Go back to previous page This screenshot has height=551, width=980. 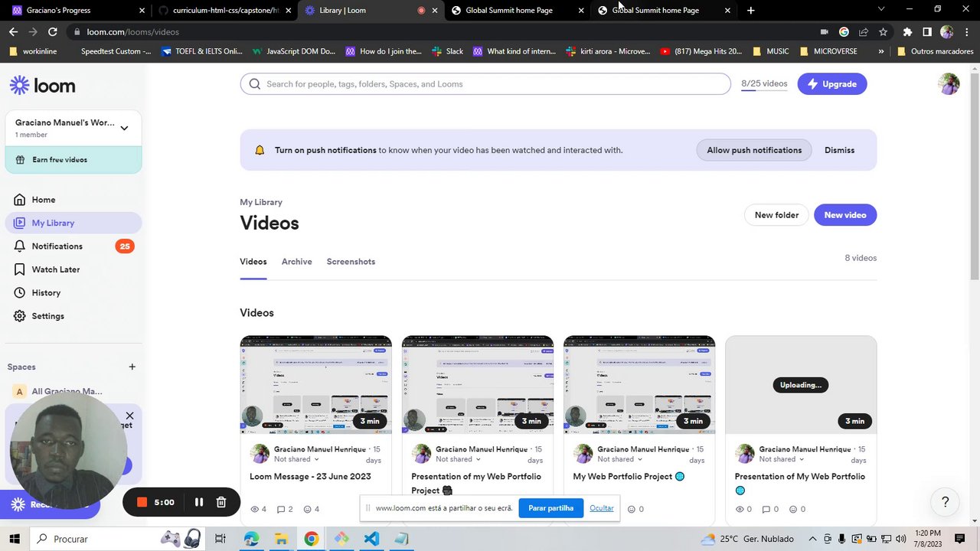click(13, 32)
